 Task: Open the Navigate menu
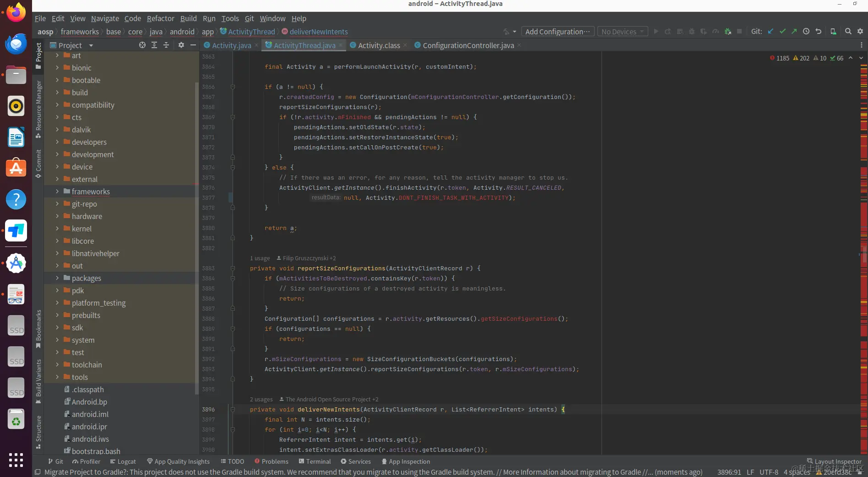click(105, 18)
